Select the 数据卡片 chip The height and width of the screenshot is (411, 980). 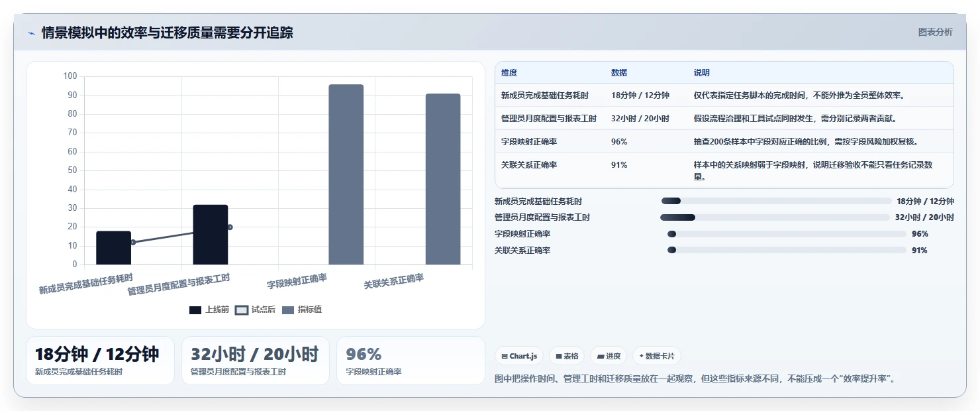(657, 356)
